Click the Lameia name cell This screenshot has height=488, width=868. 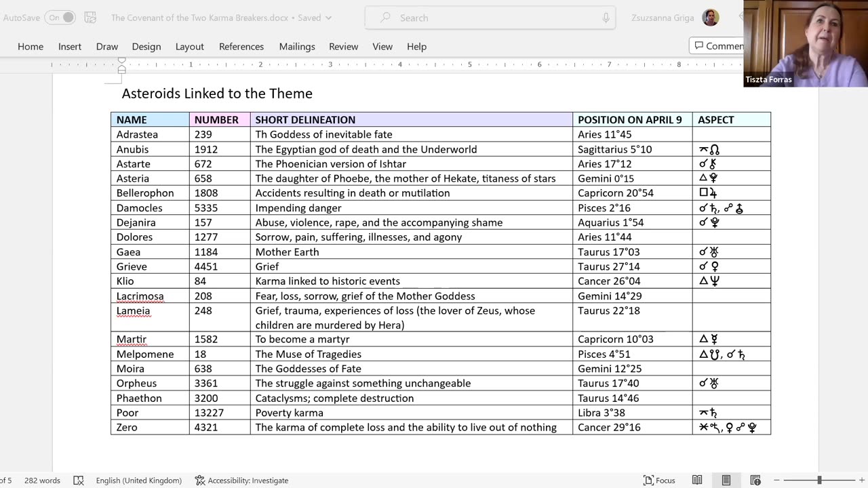click(150, 317)
